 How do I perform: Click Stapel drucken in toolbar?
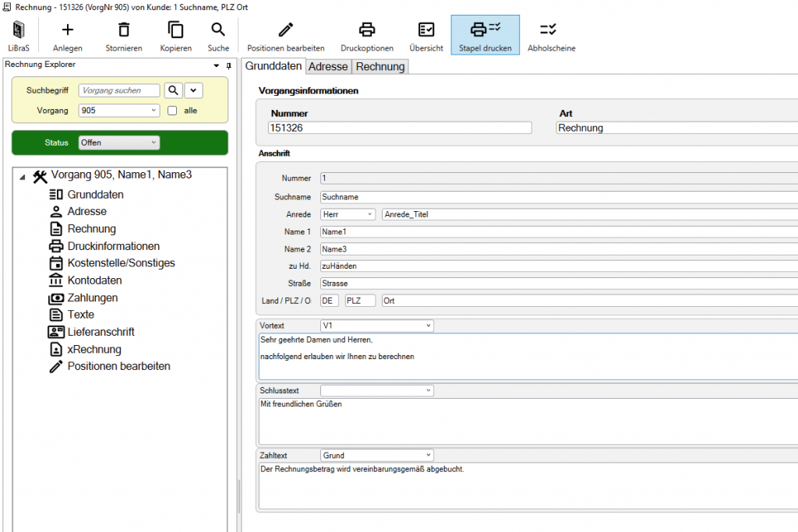485,30
